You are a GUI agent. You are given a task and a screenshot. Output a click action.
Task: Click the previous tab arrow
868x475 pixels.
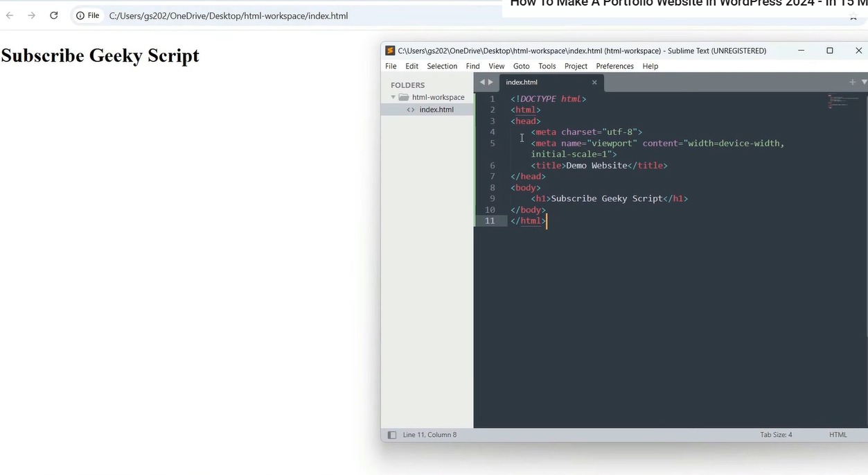[x=483, y=82]
